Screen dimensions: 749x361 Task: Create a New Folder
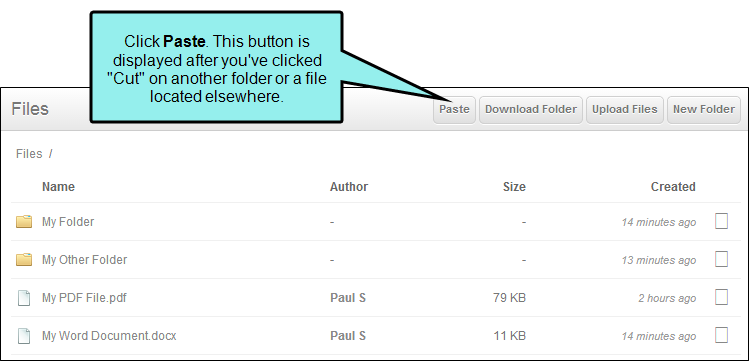pos(704,109)
